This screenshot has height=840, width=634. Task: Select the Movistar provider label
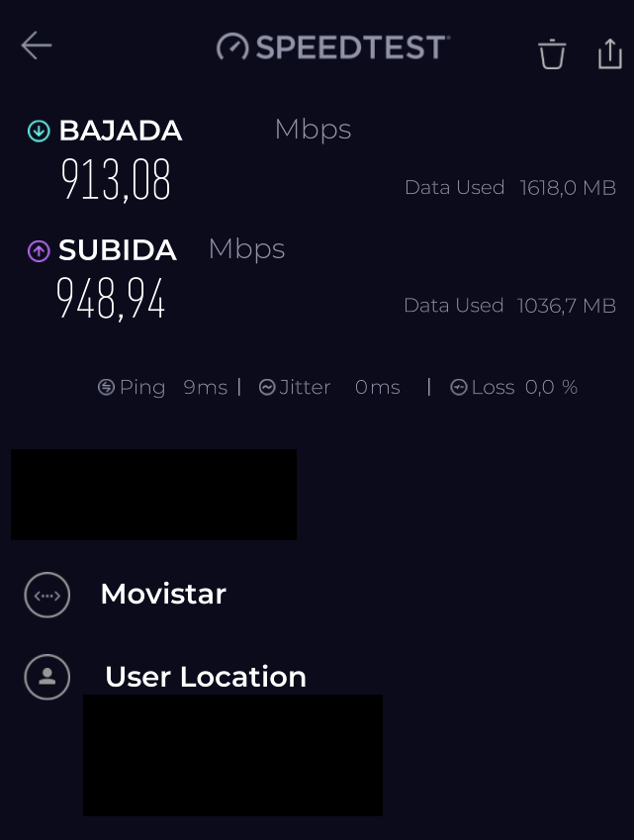(x=163, y=594)
